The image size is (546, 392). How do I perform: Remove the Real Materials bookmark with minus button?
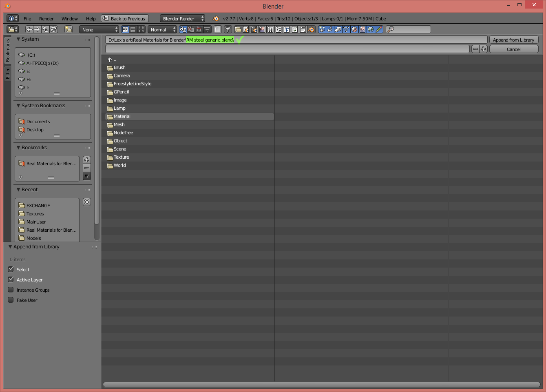(87, 168)
